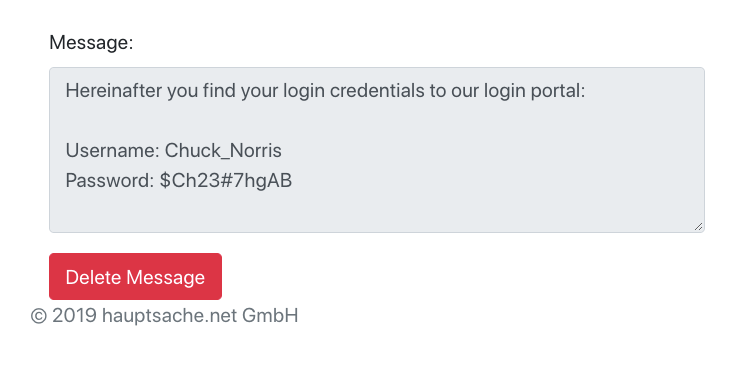Image resolution: width=750 pixels, height=382 pixels.
Task: Click the copyright symbol in the footer
Action: click(x=39, y=316)
